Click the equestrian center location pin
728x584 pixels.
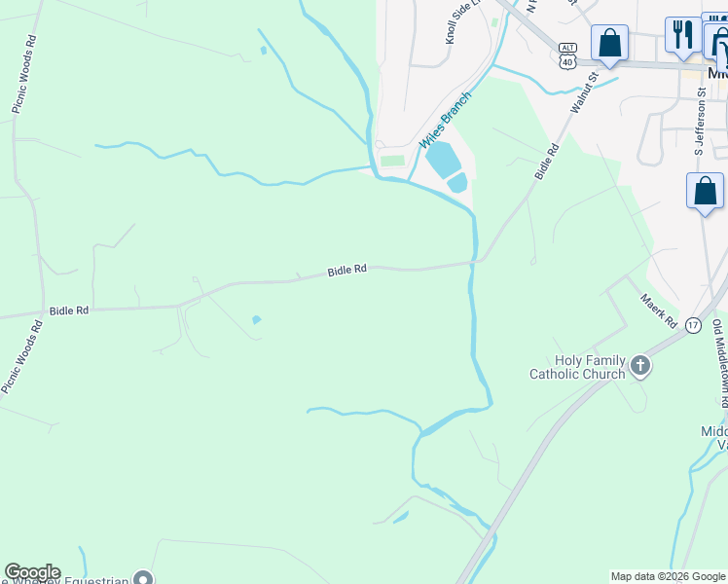click(x=143, y=577)
